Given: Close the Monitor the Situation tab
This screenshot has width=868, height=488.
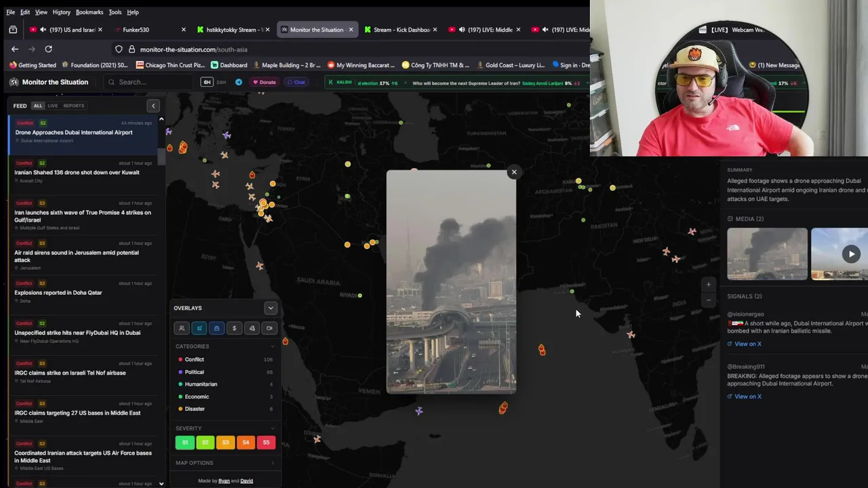Looking at the screenshot, I should [351, 30].
